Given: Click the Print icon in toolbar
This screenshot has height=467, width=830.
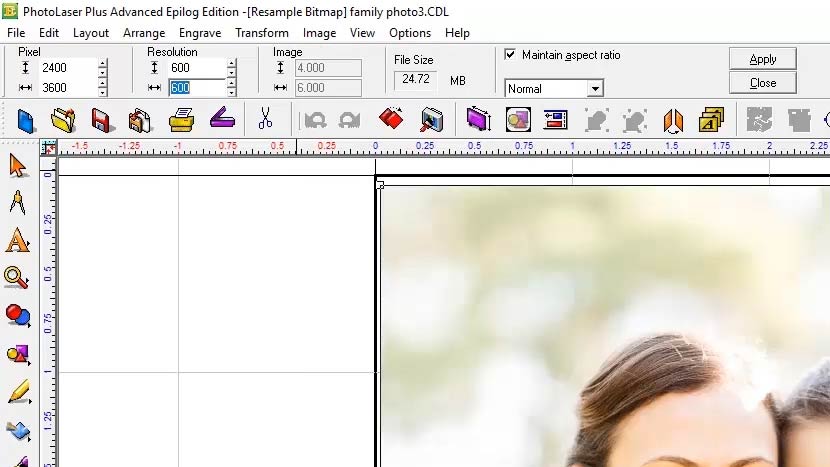Looking at the screenshot, I should [x=181, y=121].
